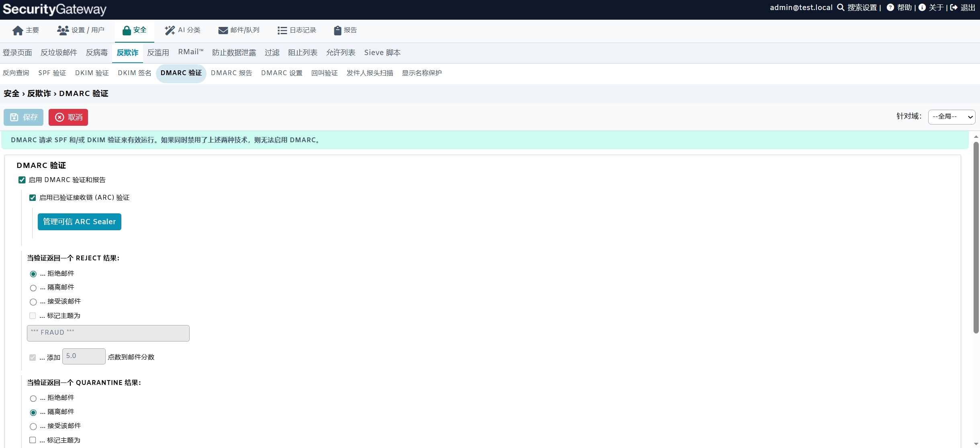Image resolution: width=980 pixels, height=448 pixels.
Task: Switch to the 防止数据泄露 tab
Action: pyautogui.click(x=234, y=53)
